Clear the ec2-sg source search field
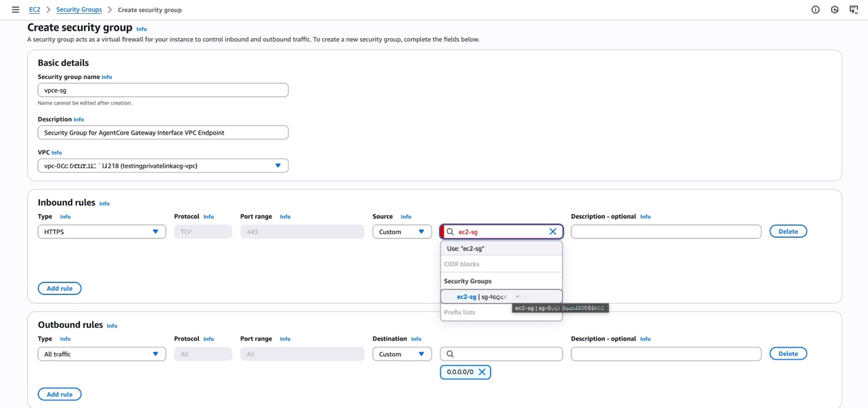 tap(552, 231)
